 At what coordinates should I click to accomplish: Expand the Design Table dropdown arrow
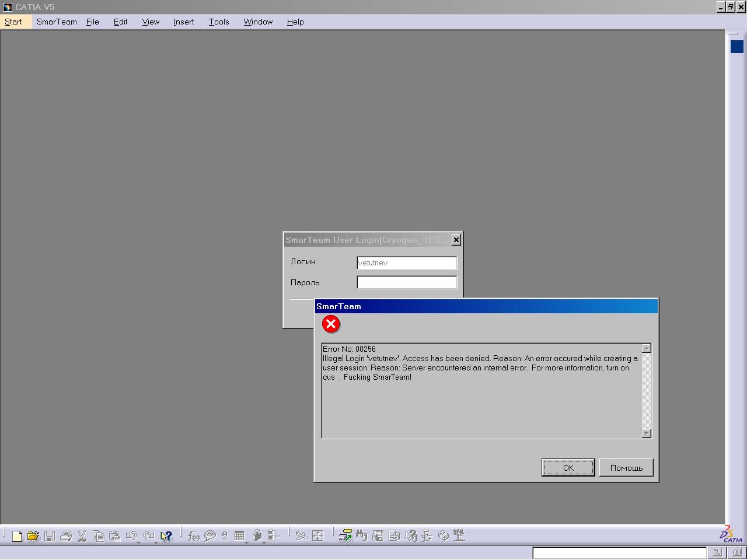click(x=247, y=542)
